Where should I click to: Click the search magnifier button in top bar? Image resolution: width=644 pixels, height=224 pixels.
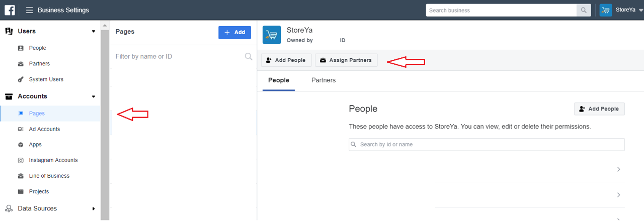point(584,10)
